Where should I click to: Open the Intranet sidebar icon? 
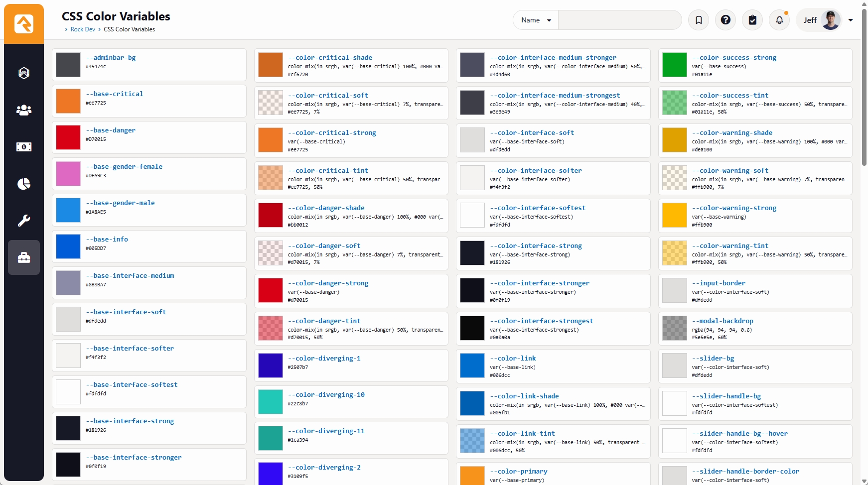click(x=24, y=73)
